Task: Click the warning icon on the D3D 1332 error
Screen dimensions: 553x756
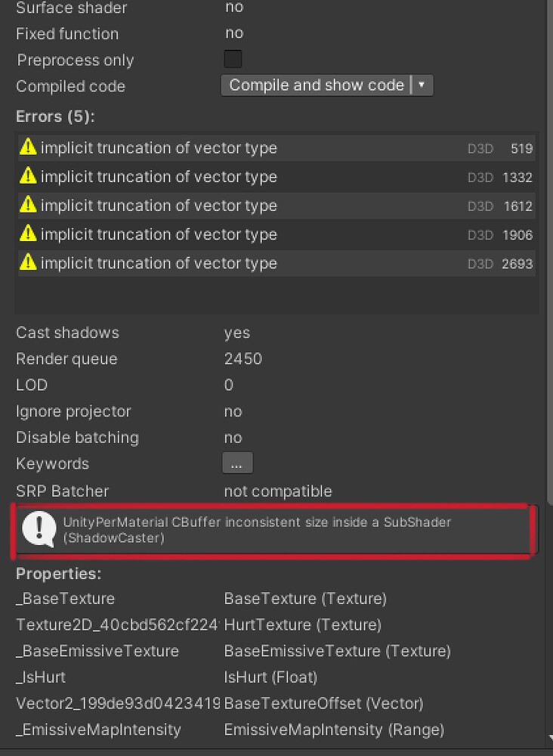Action: pyautogui.click(x=27, y=176)
